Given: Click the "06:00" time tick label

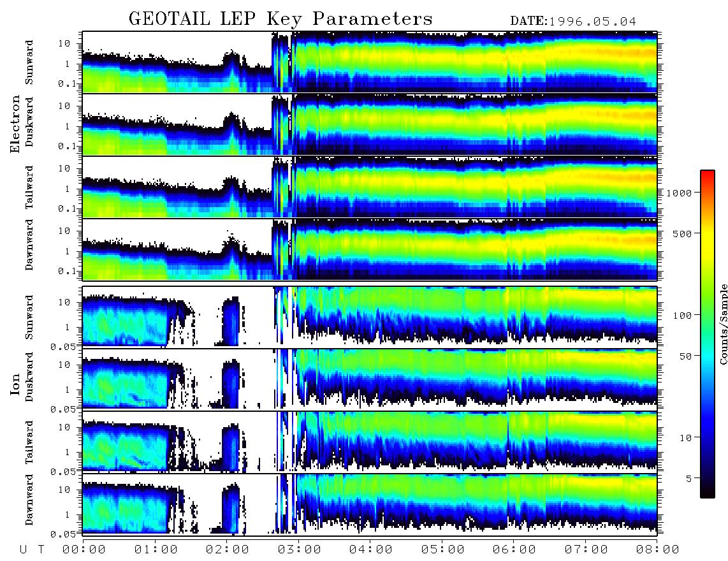Looking at the screenshot, I should pyautogui.click(x=514, y=550).
